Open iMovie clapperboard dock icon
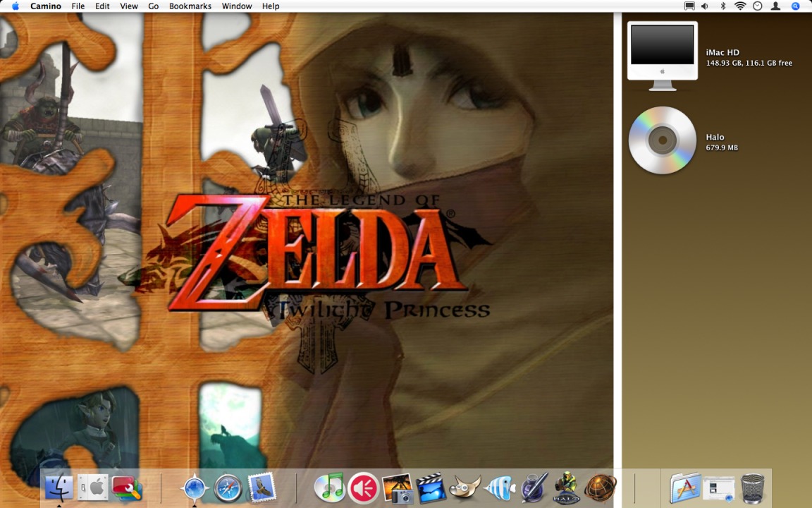Image resolution: width=812 pixels, height=508 pixels. click(431, 488)
